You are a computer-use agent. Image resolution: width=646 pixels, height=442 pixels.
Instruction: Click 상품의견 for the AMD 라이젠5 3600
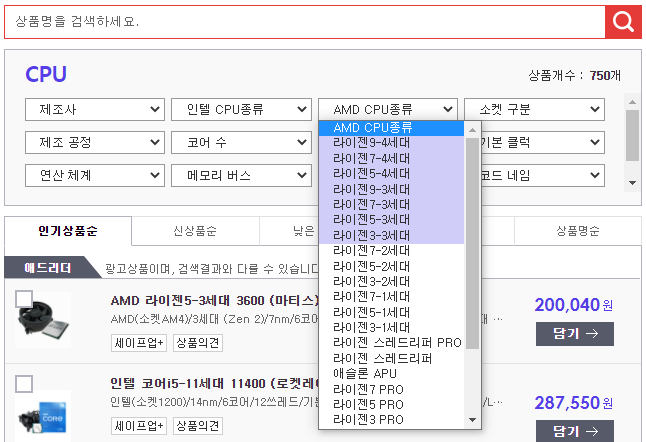pos(198,343)
